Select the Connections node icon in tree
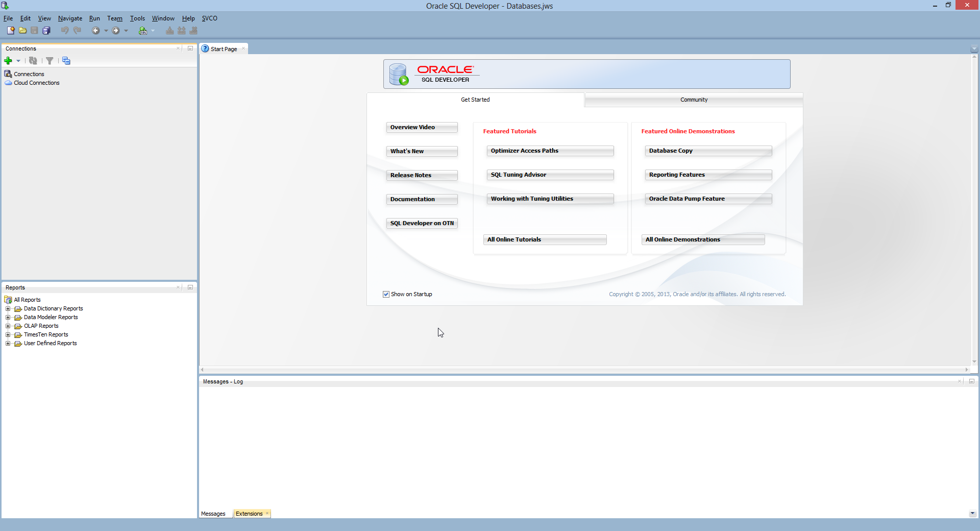Image resolution: width=980 pixels, height=531 pixels. coord(8,74)
